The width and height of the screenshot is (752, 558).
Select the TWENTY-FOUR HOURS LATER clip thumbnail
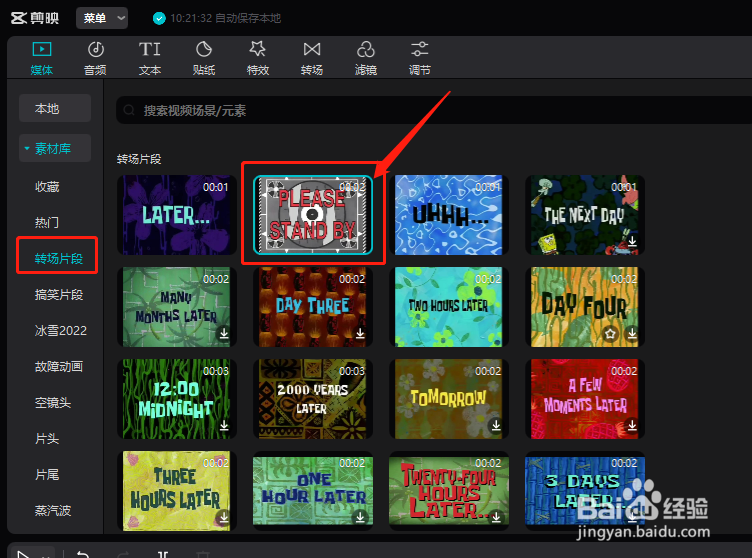point(448,491)
